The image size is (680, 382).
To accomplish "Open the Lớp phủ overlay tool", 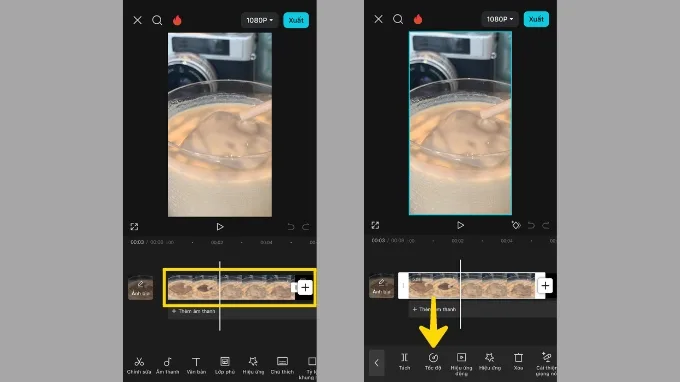I will tap(225, 365).
